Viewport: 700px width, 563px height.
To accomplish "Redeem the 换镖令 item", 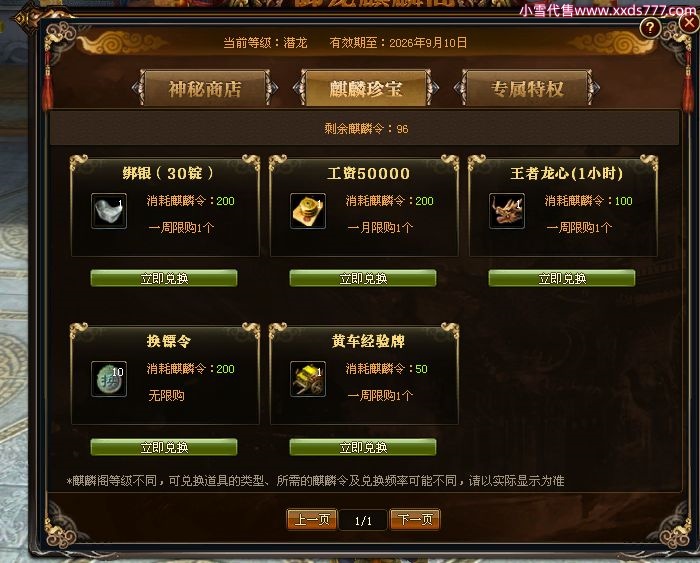I will pos(164,447).
